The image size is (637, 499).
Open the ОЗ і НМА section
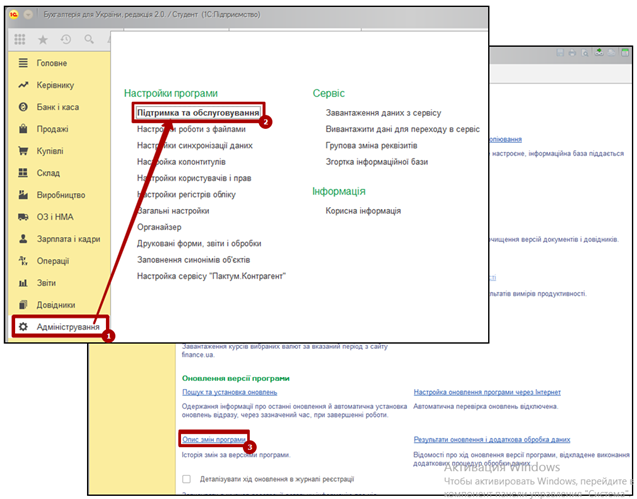tap(55, 217)
